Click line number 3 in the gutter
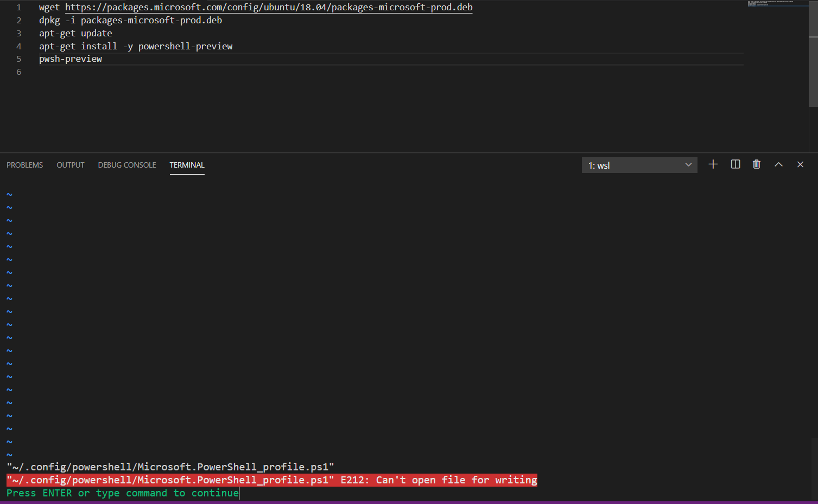This screenshot has height=504, width=818. click(x=19, y=33)
